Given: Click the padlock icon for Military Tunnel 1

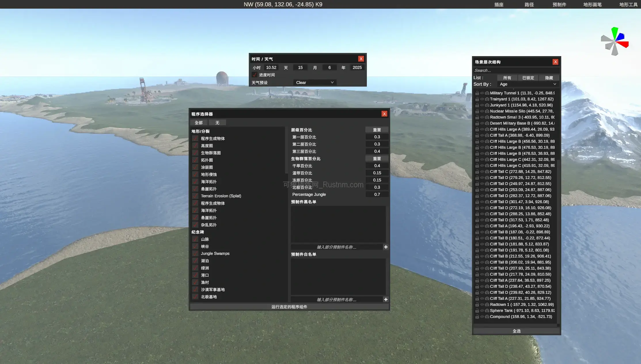Looking at the screenshot, I should tap(477, 93).
